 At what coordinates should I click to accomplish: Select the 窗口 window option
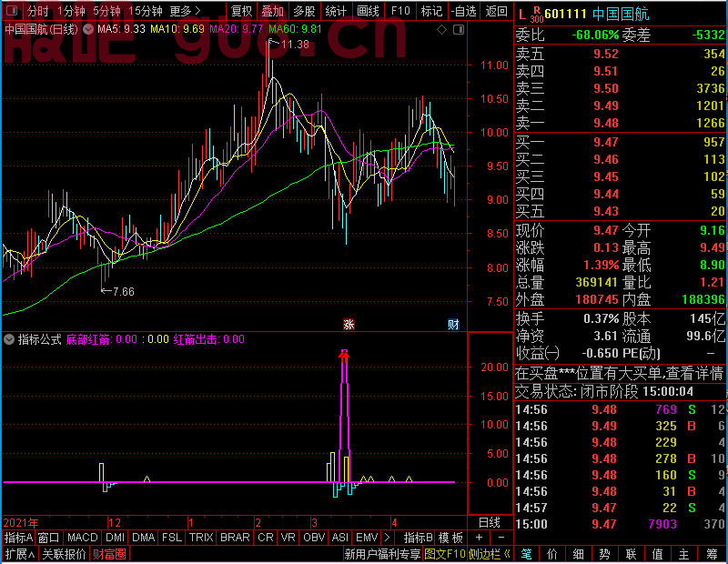pos(49,538)
